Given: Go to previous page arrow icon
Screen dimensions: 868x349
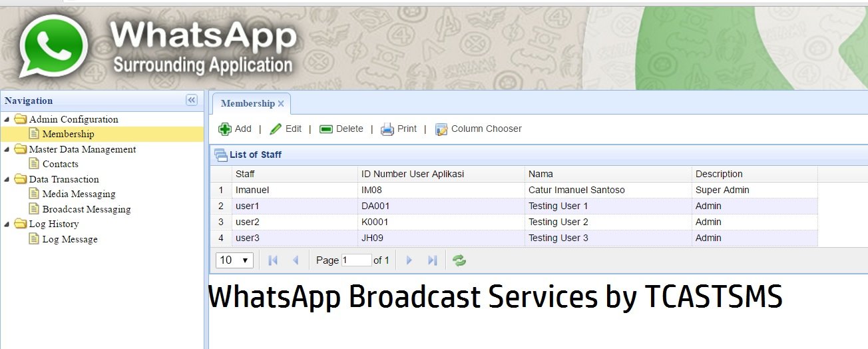Looking at the screenshot, I should coord(296,260).
